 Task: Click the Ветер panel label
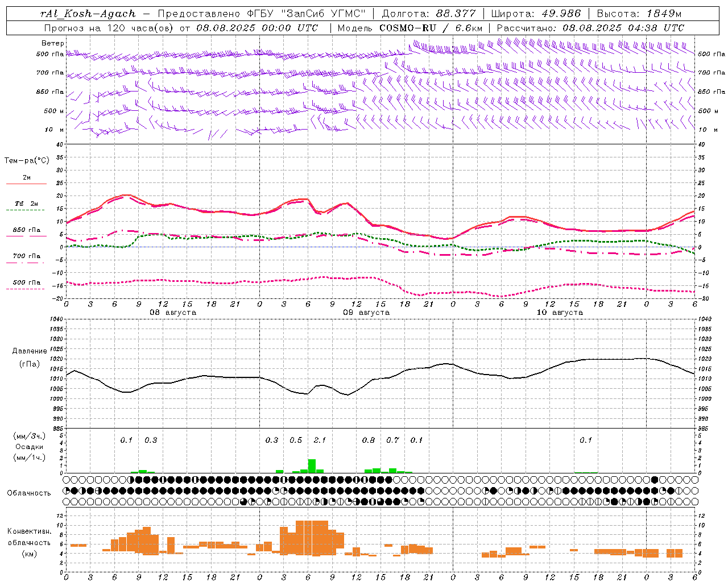pos(53,43)
